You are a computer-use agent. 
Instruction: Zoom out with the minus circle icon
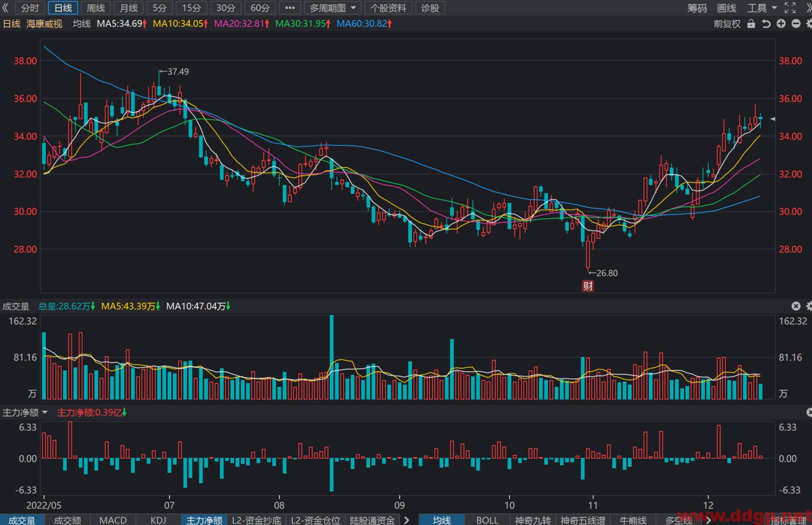[x=796, y=24]
